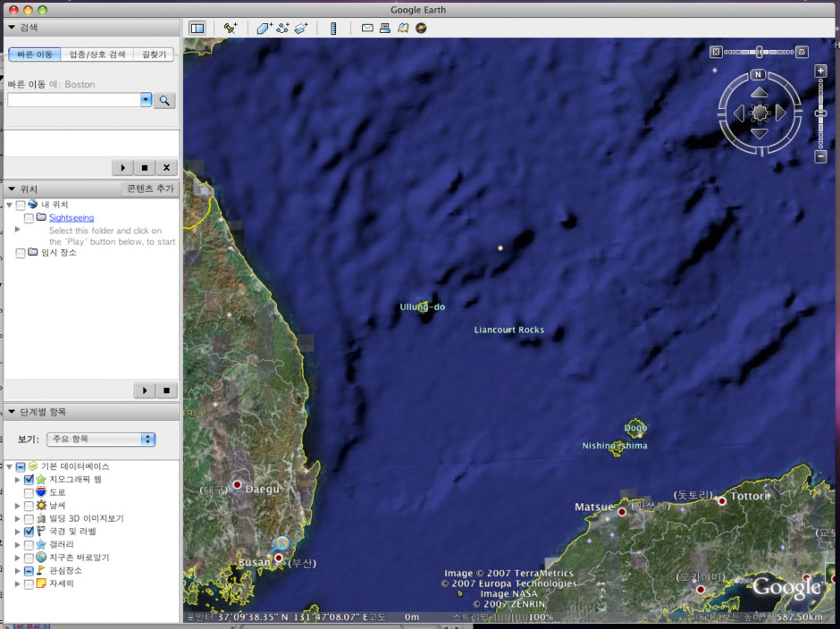Switch to Sky mode planet icon

[x=421, y=28]
